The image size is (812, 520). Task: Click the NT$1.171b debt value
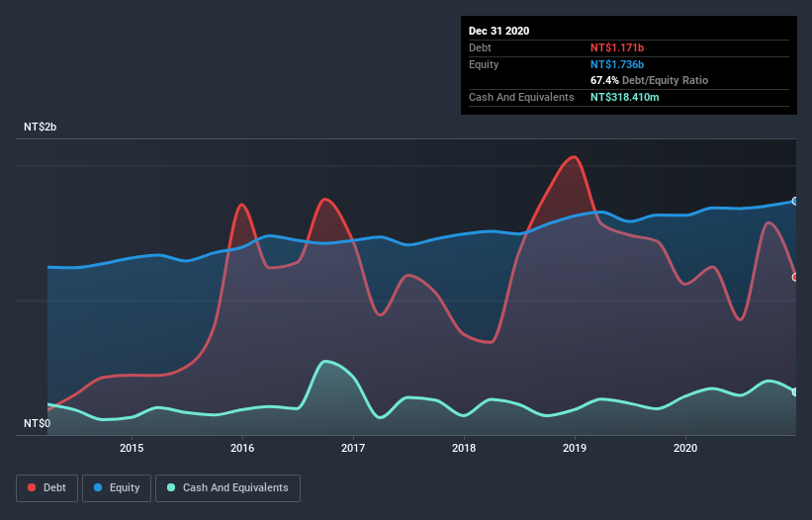pyautogui.click(x=617, y=47)
